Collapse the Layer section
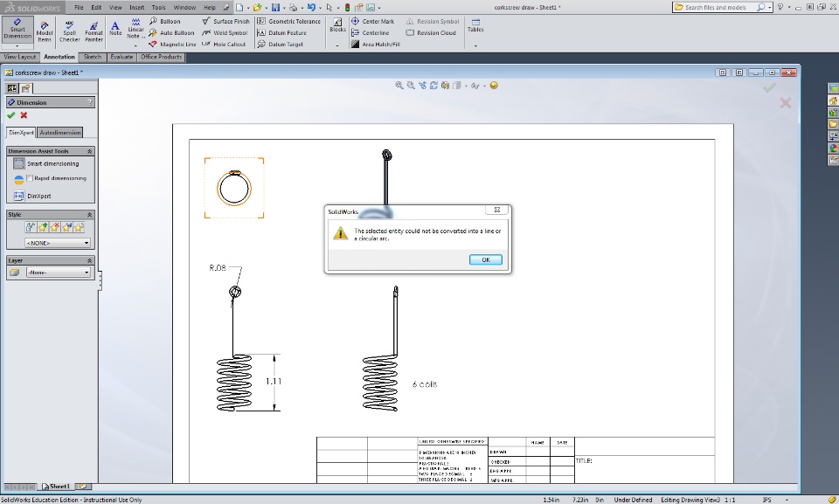Screen dimensions: 839x504 [89, 260]
